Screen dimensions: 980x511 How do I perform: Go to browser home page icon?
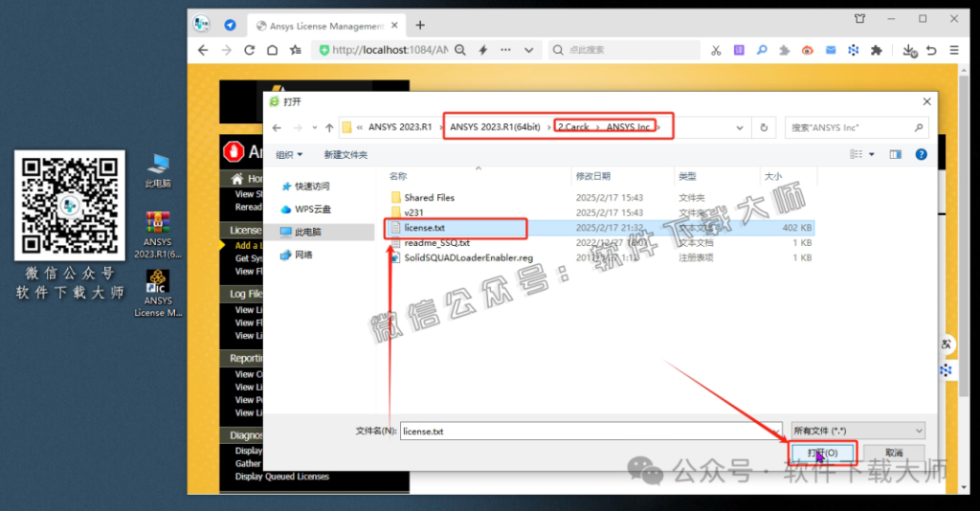coord(273,50)
